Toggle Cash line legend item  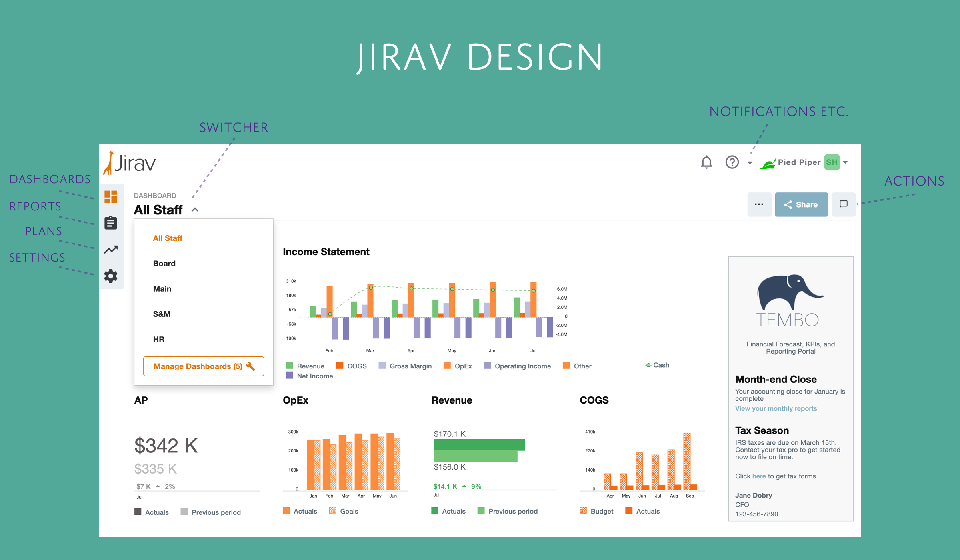657,365
